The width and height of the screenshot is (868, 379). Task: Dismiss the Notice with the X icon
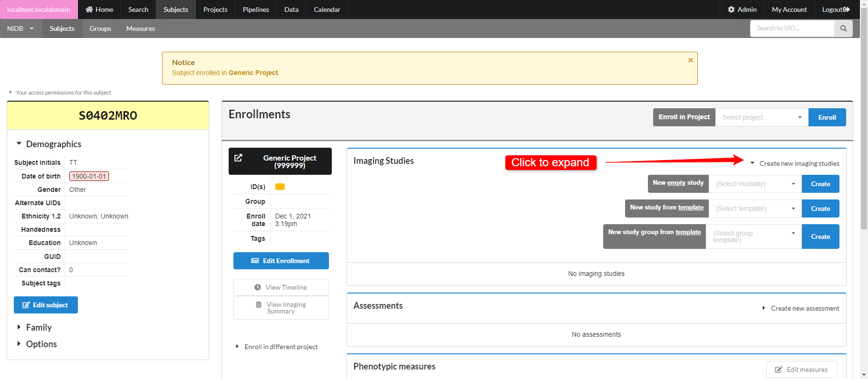[690, 60]
